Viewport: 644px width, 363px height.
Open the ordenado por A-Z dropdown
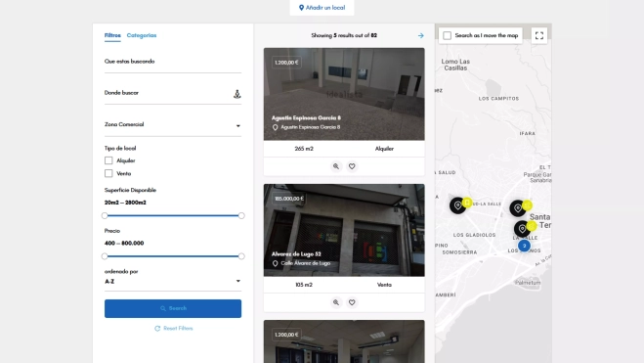(173, 282)
